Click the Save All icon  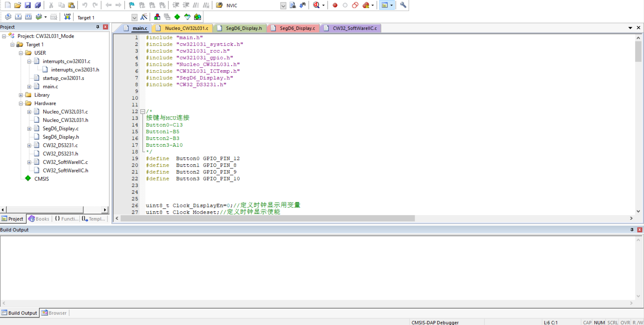click(38, 5)
